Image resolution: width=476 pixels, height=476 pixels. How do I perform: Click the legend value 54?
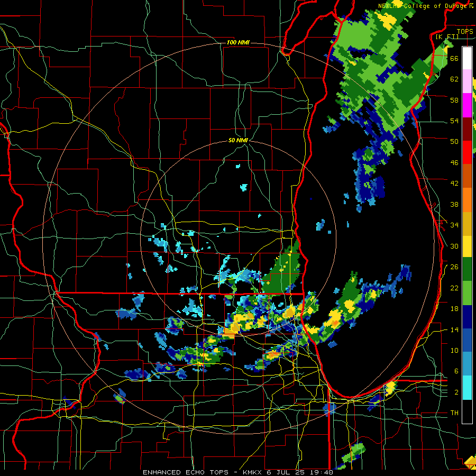click(454, 121)
